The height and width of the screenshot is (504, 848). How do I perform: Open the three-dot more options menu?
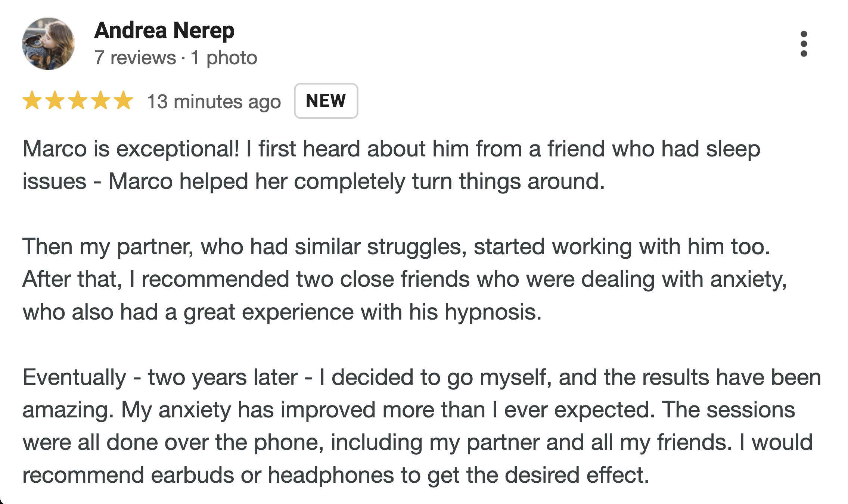804,44
